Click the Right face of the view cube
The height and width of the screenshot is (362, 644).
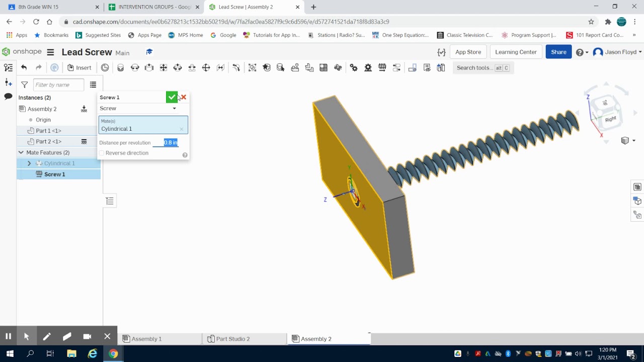click(610, 119)
